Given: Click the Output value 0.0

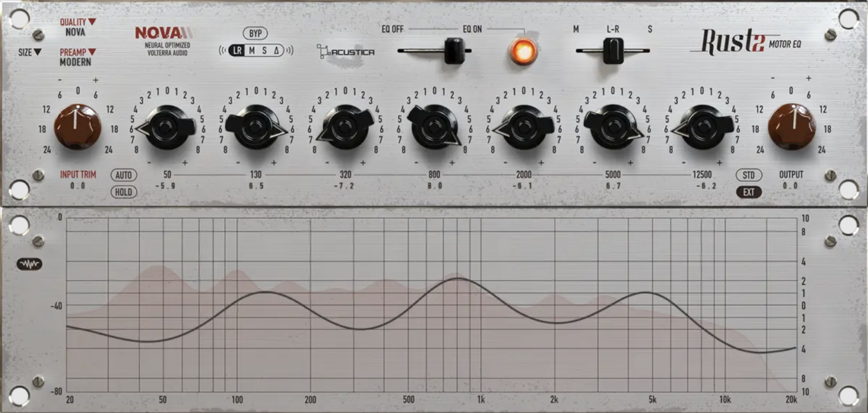Looking at the screenshot, I should click(x=791, y=186).
